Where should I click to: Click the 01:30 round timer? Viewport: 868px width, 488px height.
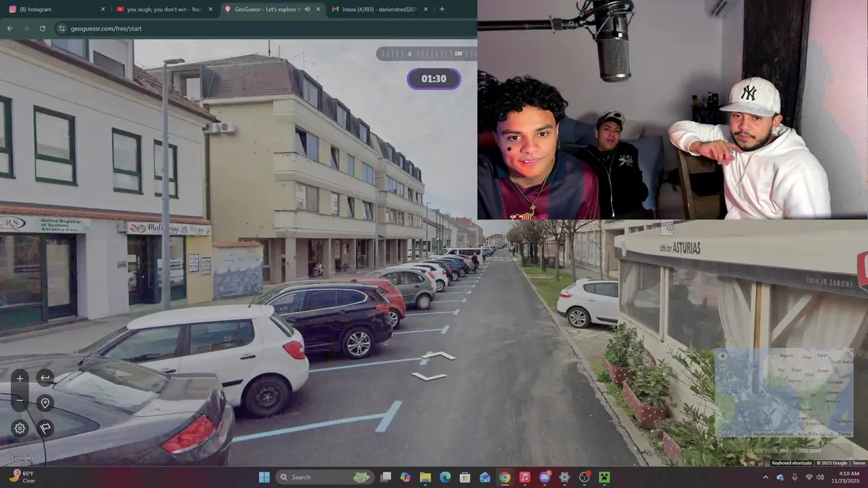pos(434,79)
